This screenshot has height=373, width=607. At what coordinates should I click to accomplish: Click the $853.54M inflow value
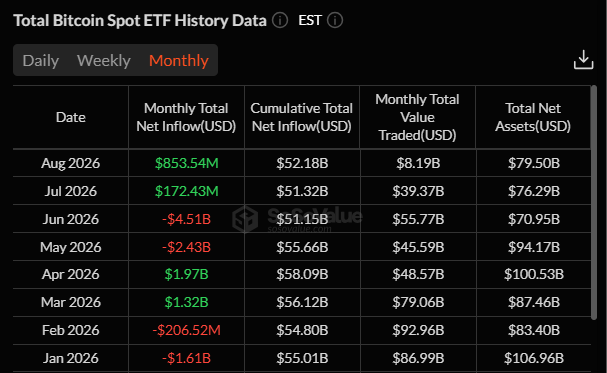point(187,163)
